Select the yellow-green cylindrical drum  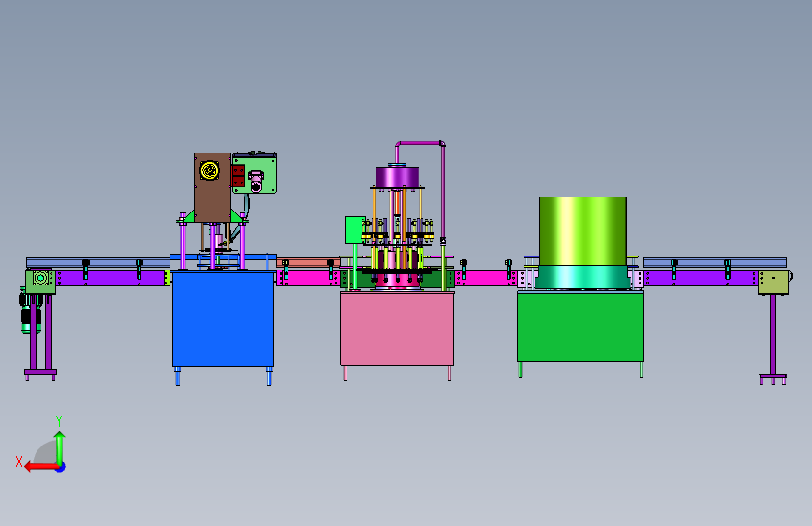583,231
